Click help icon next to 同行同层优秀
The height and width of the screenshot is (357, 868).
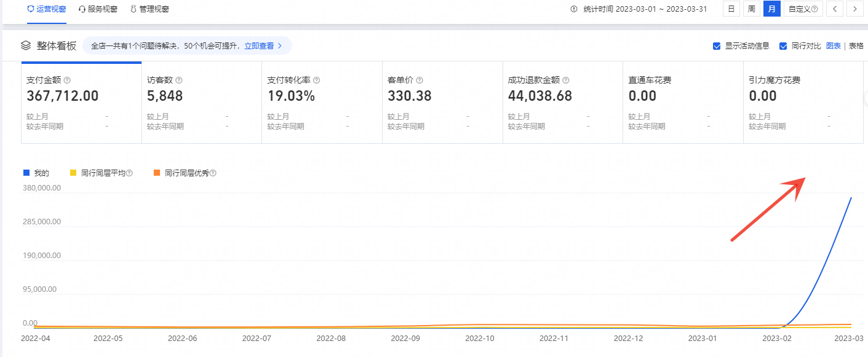coord(213,173)
